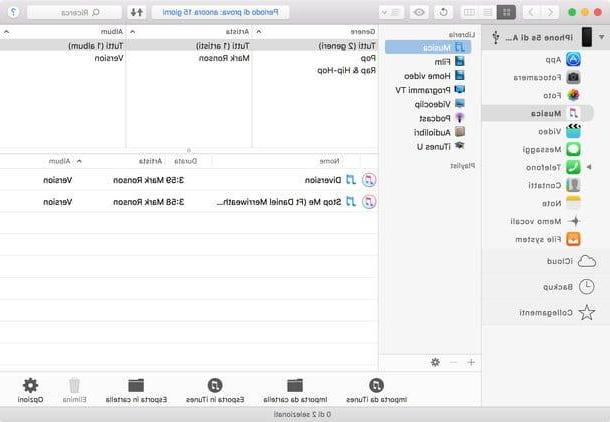Select the Film library icon
610x422 pixels.
point(459,61)
